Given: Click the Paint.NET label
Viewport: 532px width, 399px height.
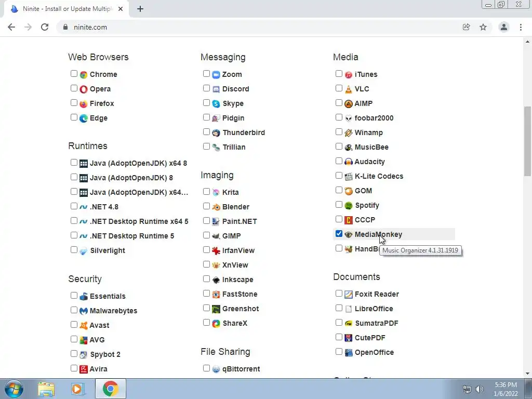Looking at the screenshot, I should point(240,221).
